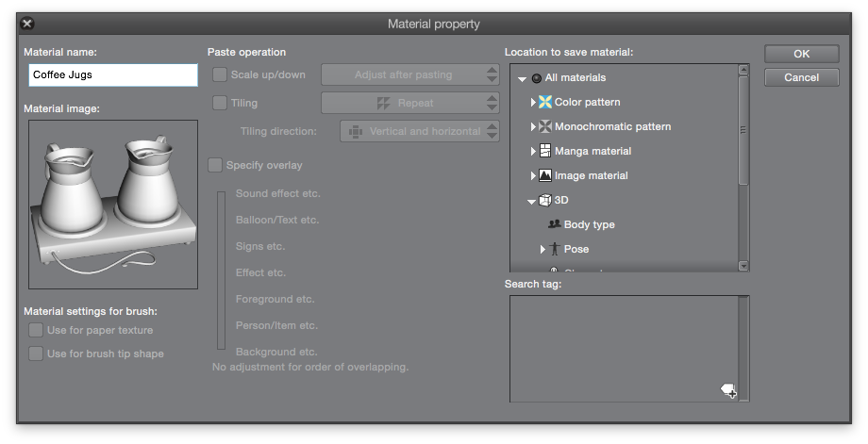The height and width of the screenshot is (444, 868).
Task: Select the All materials label
Action: point(576,78)
